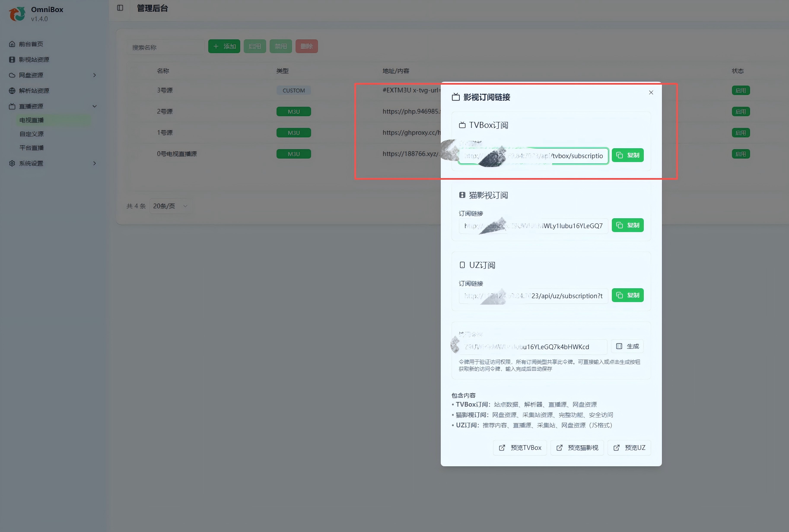Viewport: 789px width, 532px height.
Task: Copy the TVBox subscription link
Action: coord(628,155)
